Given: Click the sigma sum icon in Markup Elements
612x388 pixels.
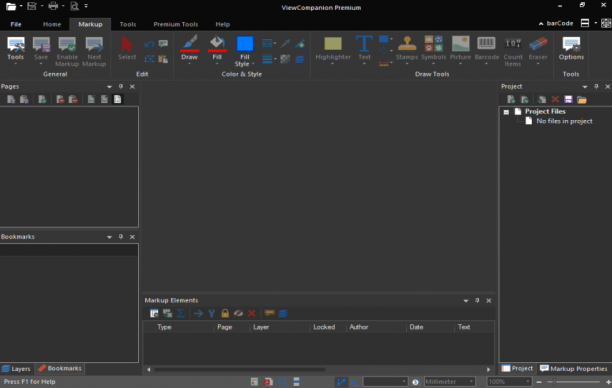Looking at the screenshot, I should (181, 313).
